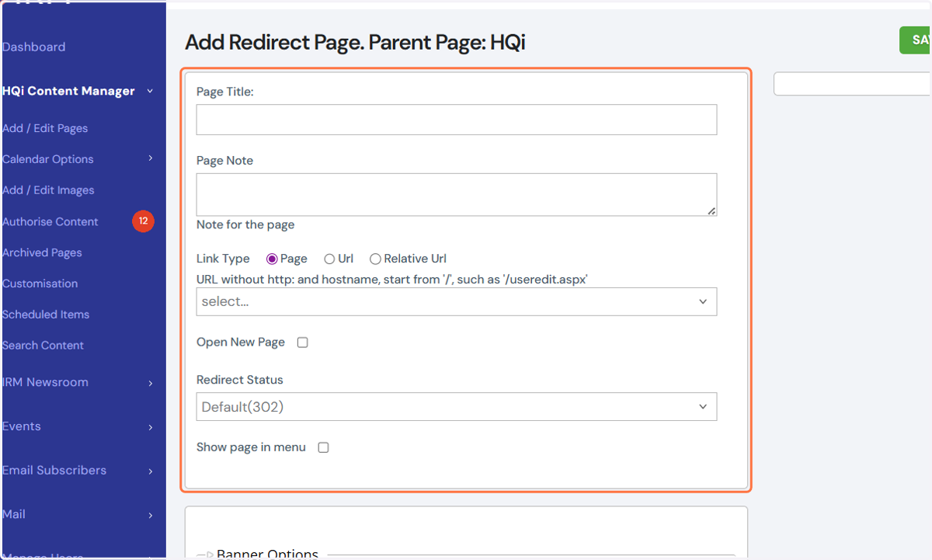The height and width of the screenshot is (560, 932).
Task: Focus the Page Title input field
Action: pos(457,120)
